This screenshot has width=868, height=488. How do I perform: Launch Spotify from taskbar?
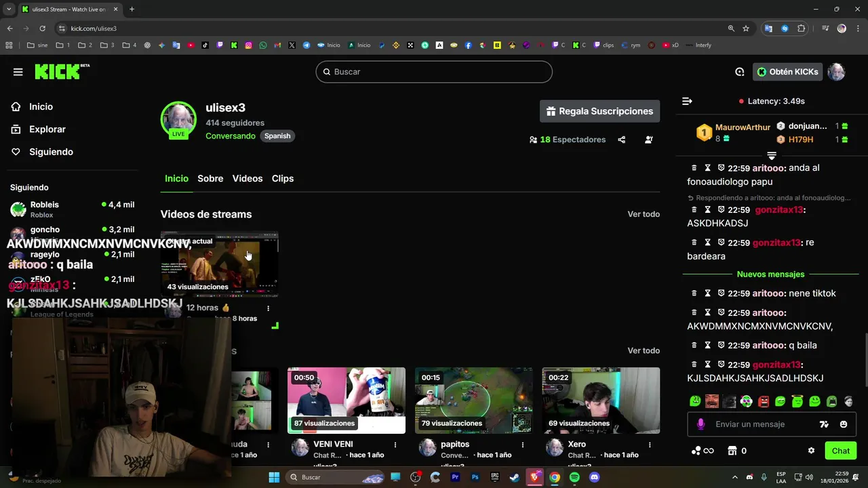[574, 477]
